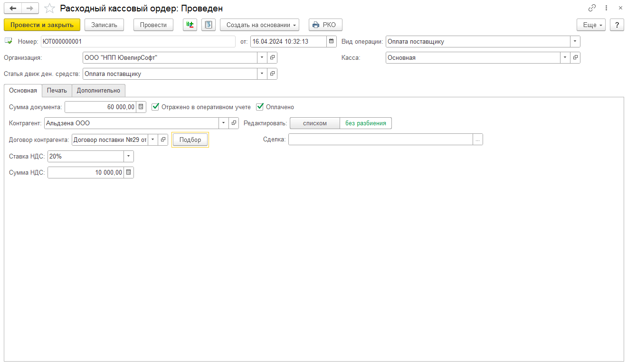Click Сумма документа amount field

point(101,107)
